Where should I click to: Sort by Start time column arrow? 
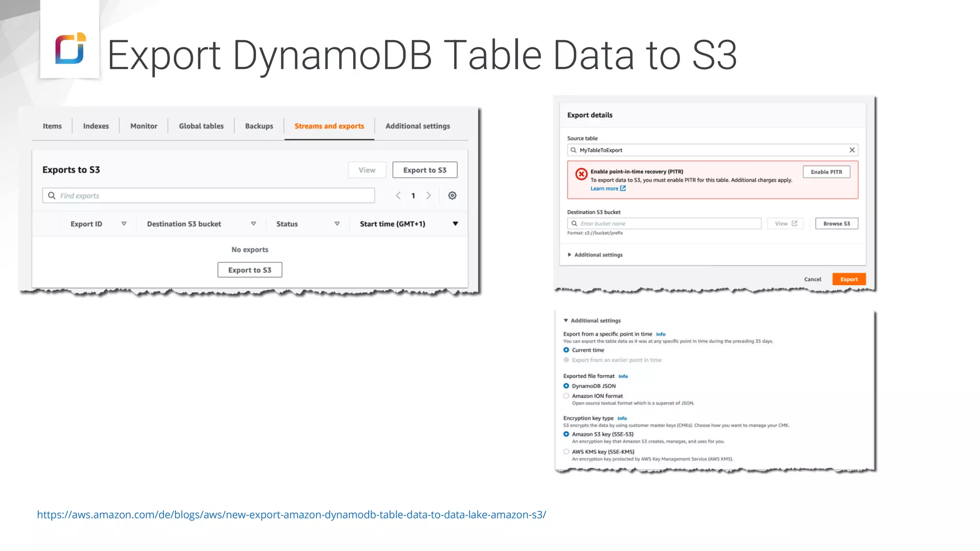pos(455,224)
